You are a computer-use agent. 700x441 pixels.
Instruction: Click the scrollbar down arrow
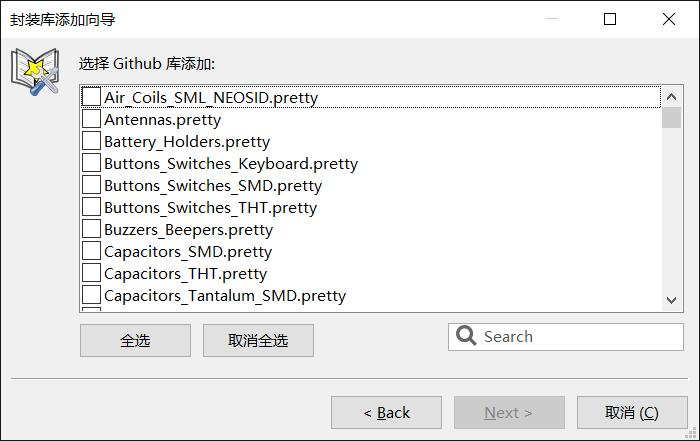tap(671, 300)
